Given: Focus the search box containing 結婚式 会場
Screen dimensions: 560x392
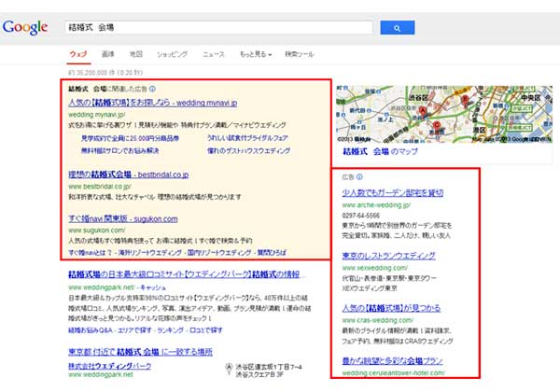Looking at the screenshot, I should click(218, 27).
